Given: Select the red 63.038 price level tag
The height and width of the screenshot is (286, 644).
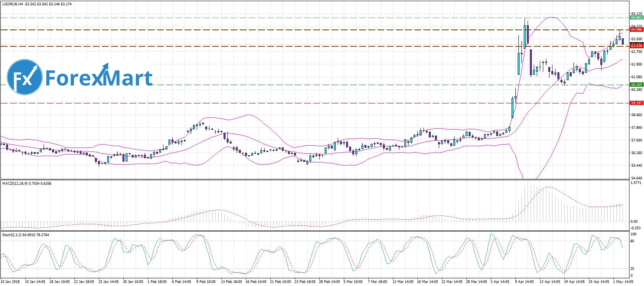Looking at the screenshot, I should click(637, 46).
